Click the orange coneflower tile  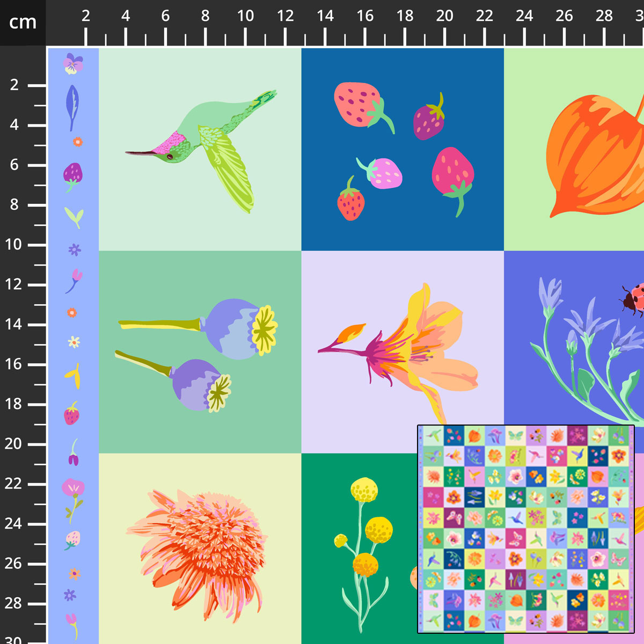click(200, 548)
